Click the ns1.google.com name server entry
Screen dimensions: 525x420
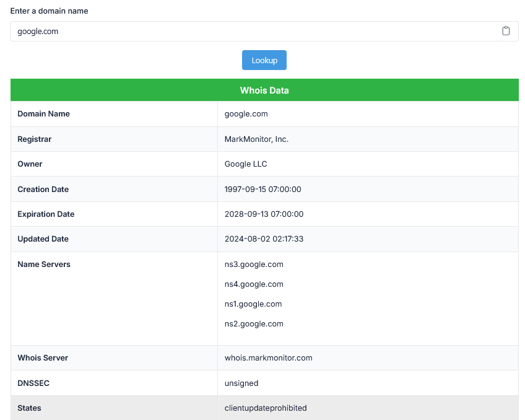point(253,304)
